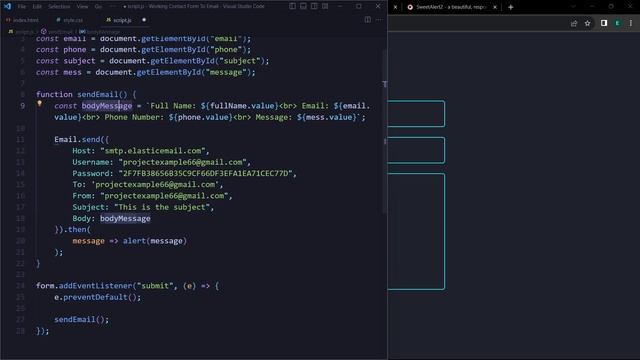The width and height of the screenshot is (640, 360).
Task: Toggle the primary side bar layout icon
Action: point(292,6)
